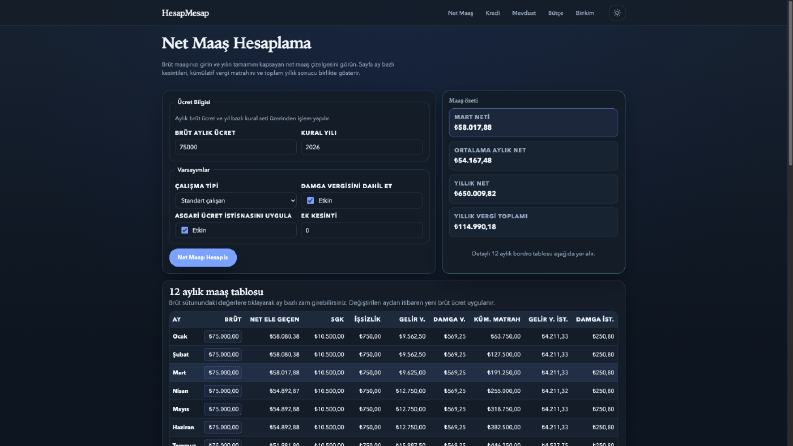Click the Mayıs row month label
This screenshot has width=793, height=446.
pyautogui.click(x=181, y=409)
